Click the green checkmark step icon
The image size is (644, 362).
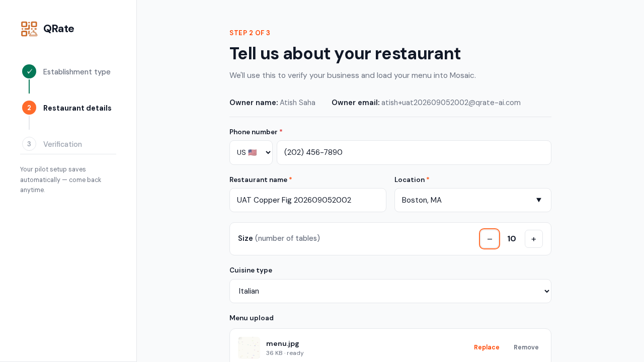pos(29,71)
